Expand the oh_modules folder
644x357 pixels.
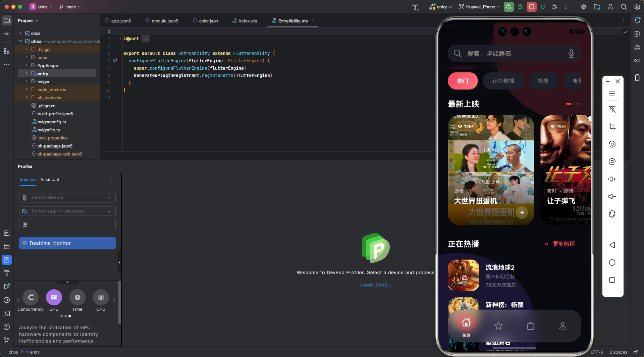tap(27, 98)
